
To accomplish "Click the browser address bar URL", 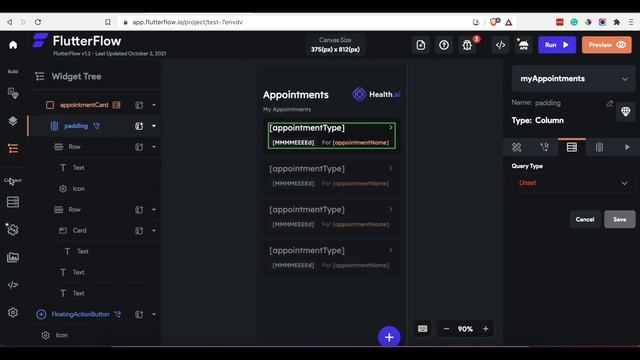I will [187, 22].
